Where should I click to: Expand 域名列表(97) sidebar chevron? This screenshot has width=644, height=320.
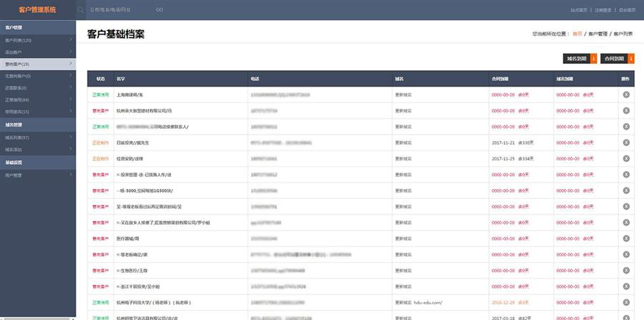point(71,137)
